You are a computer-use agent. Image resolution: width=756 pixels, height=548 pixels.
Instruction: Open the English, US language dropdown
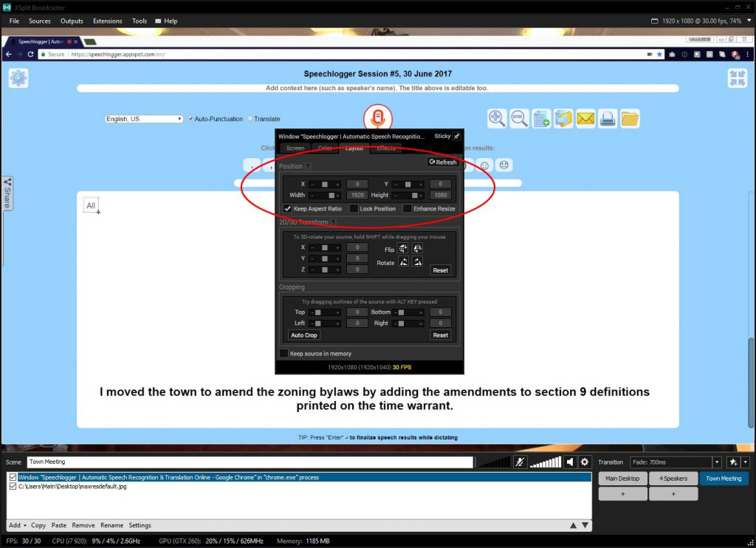tap(144, 119)
